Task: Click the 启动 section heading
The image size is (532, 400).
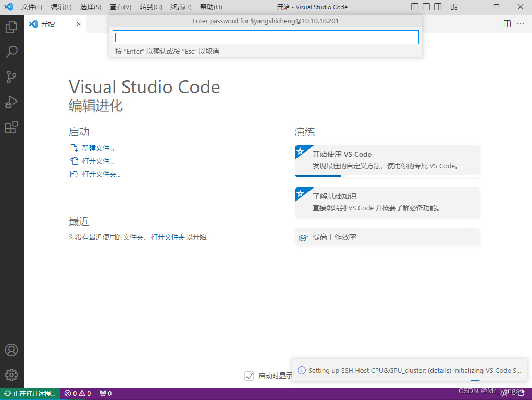Action: (x=79, y=132)
